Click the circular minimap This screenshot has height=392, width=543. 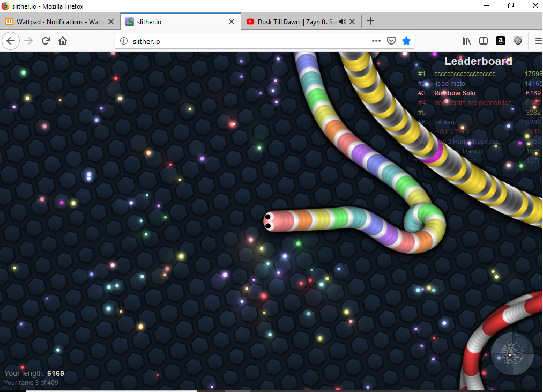click(x=512, y=354)
